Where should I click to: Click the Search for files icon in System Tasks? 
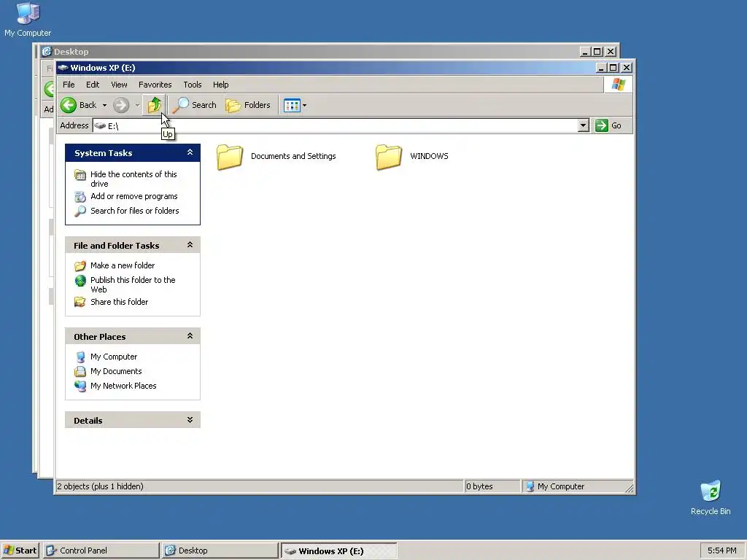(x=80, y=211)
